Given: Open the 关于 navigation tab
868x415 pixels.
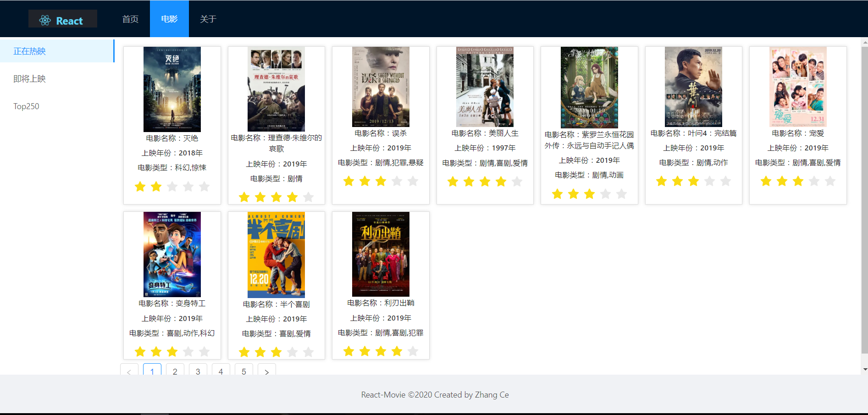Looking at the screenshot, I should click(x=208, y=19).
